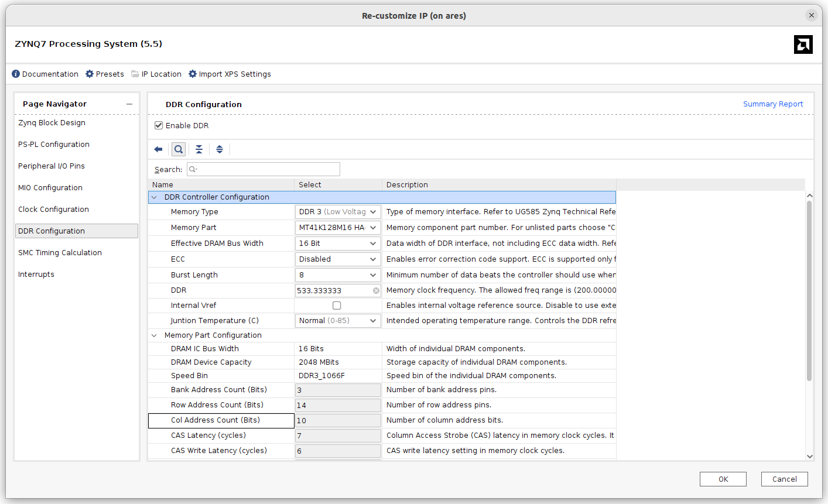
Task: Clear the DDR frequency value
Action: (x=376, y=290)
